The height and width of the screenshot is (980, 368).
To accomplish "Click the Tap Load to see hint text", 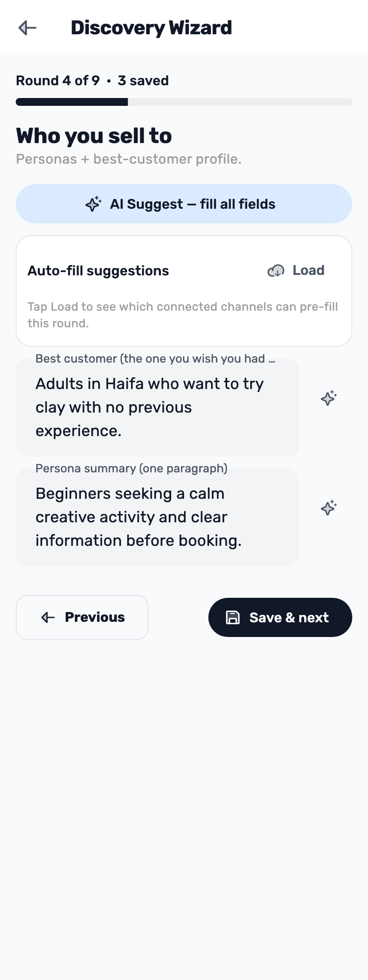I will click(x=183, y=315).
